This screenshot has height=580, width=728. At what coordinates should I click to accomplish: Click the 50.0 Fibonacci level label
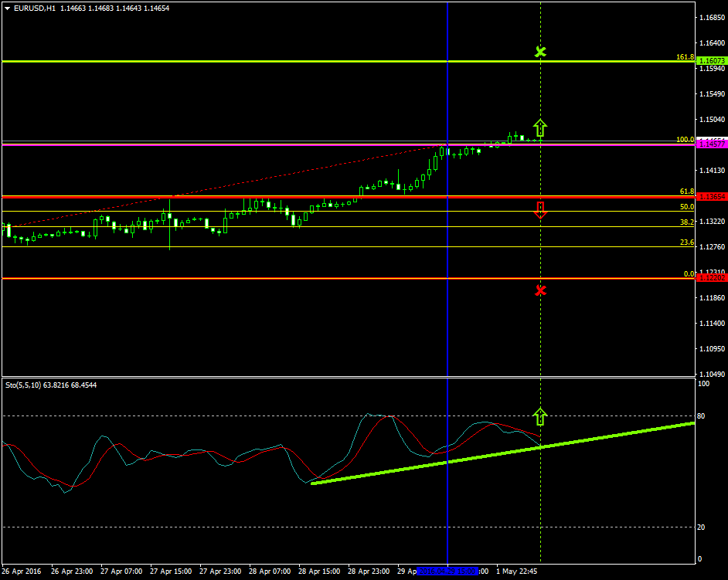tap(686, 207)
